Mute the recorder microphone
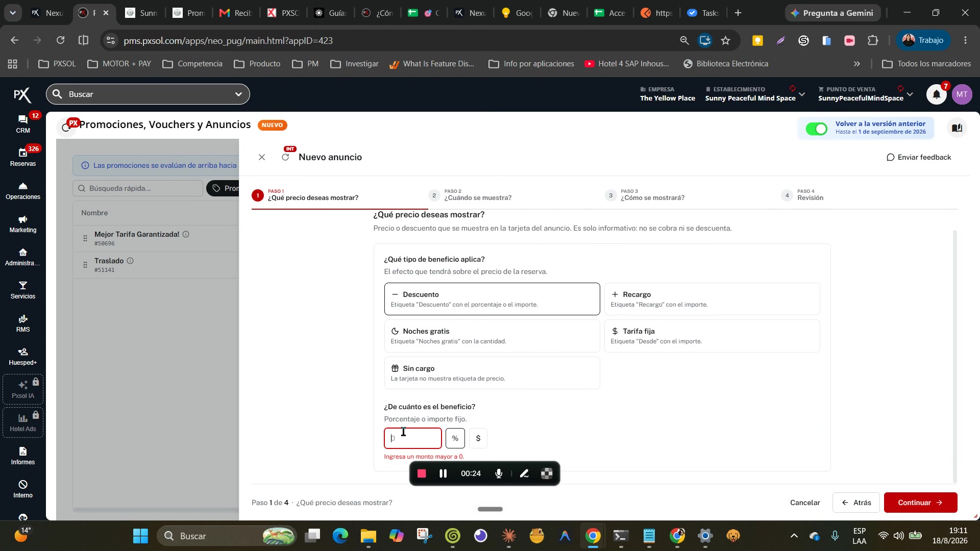980x551 pixels. (x=499, y=473)
